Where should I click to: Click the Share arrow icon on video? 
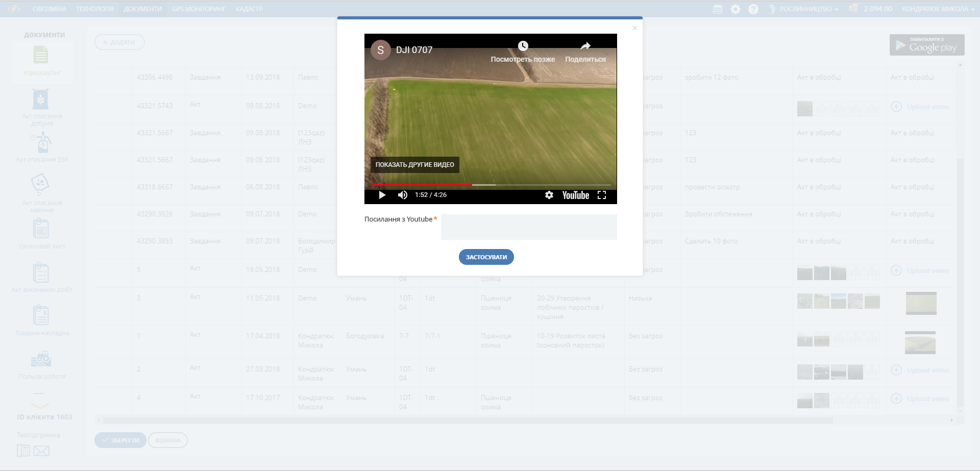click(x=585, y=46)
